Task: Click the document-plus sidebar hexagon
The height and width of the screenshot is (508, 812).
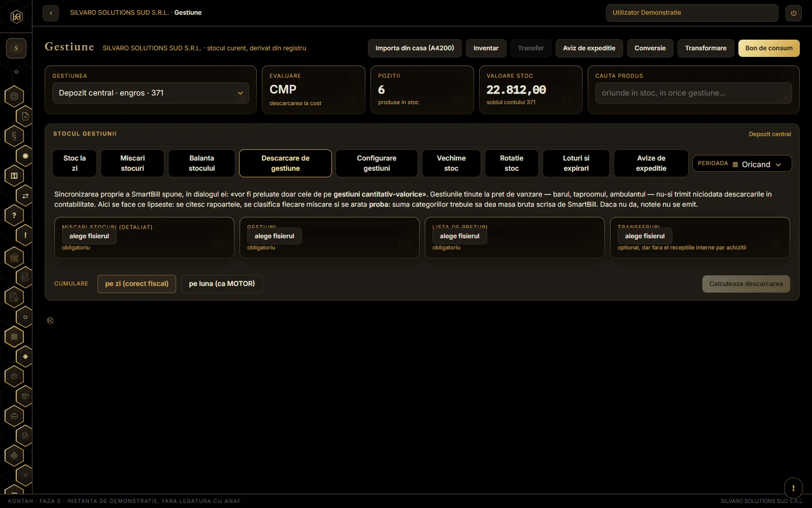Action: pyautogui.click(x=25, y=116)
